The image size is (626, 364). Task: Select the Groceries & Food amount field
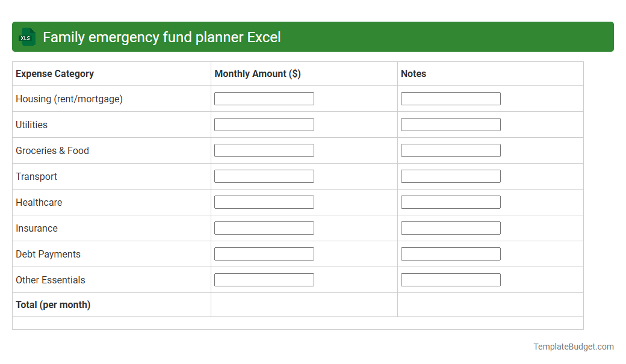(264, 150)
